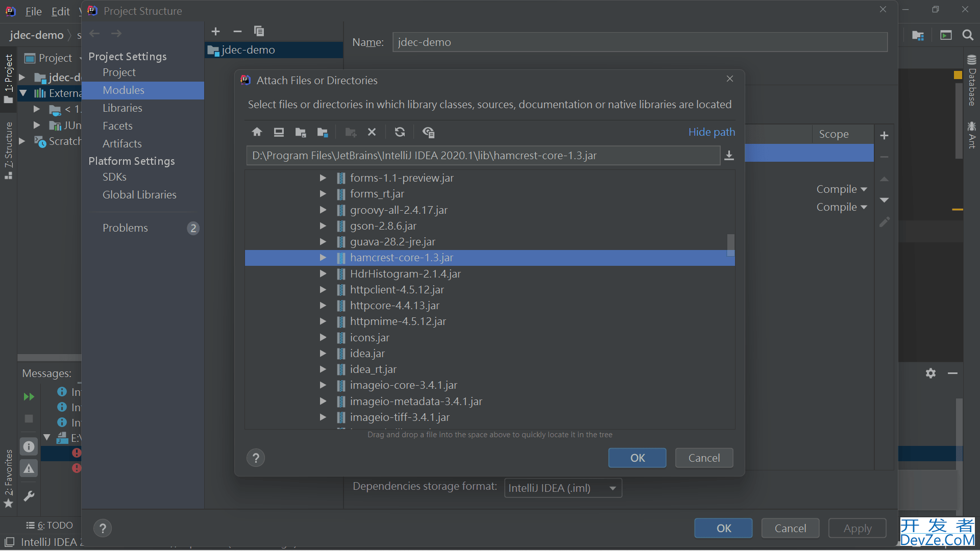Click OK in Project Structure dialog
The height and width of the screenshot is (551, 980).
click(x=723, y=528)
